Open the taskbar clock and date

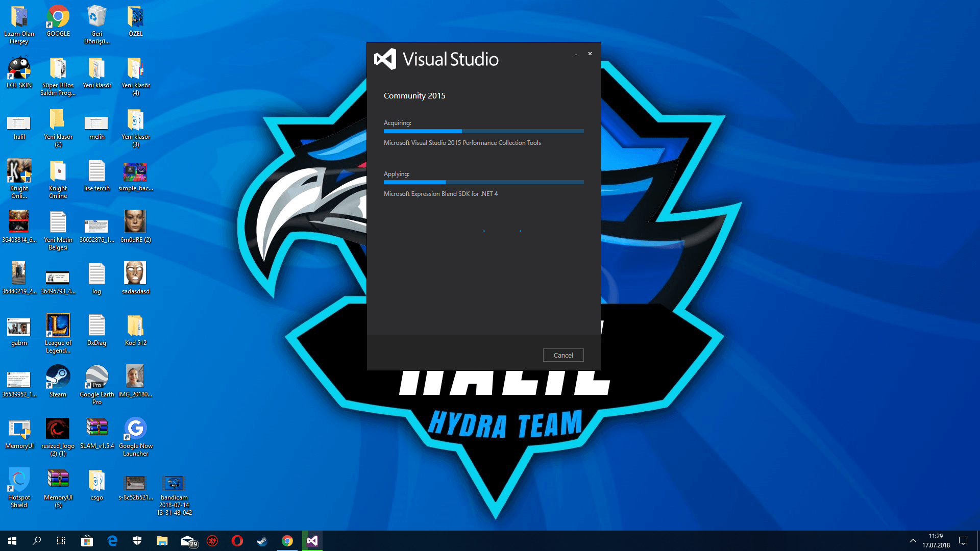click(x=936, y=541)
